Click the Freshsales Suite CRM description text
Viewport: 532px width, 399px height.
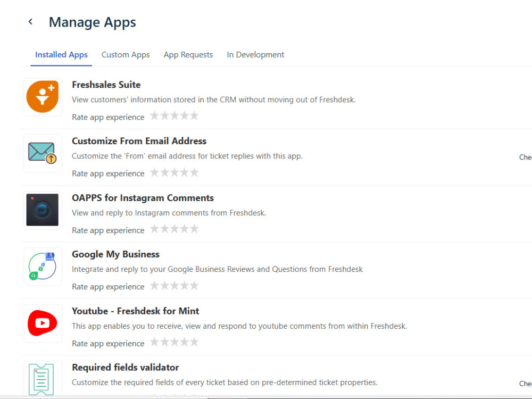coord(214,99)
